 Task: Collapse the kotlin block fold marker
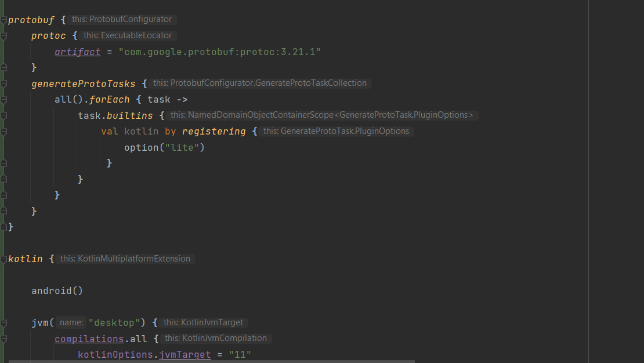point(3,259)
